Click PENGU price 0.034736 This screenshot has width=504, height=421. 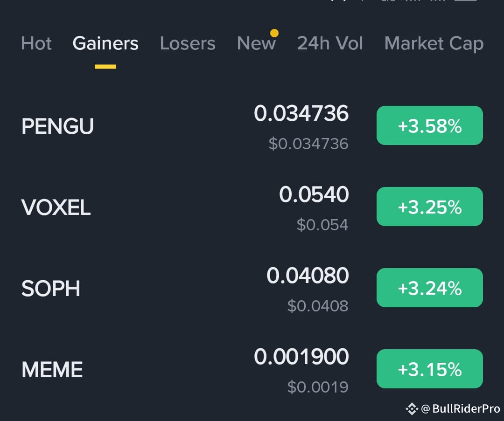pos(301,113)
